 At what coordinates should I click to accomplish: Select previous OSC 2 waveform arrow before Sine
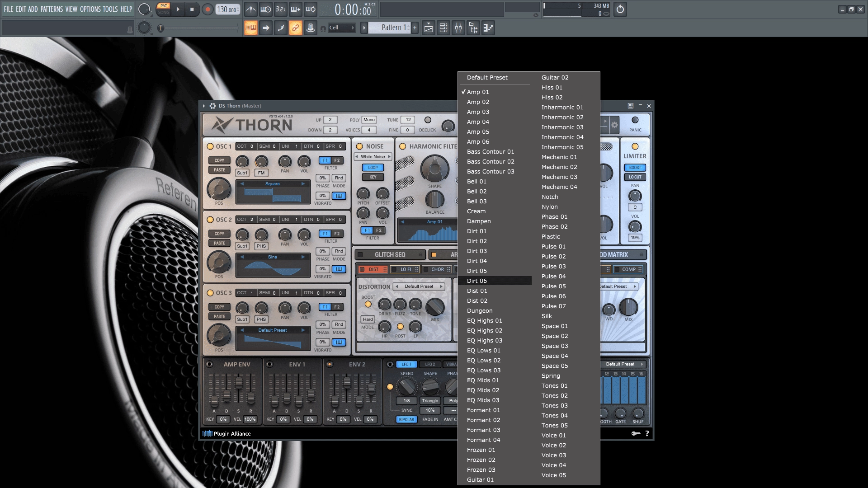pyautogui.click(x=242, y=257)
